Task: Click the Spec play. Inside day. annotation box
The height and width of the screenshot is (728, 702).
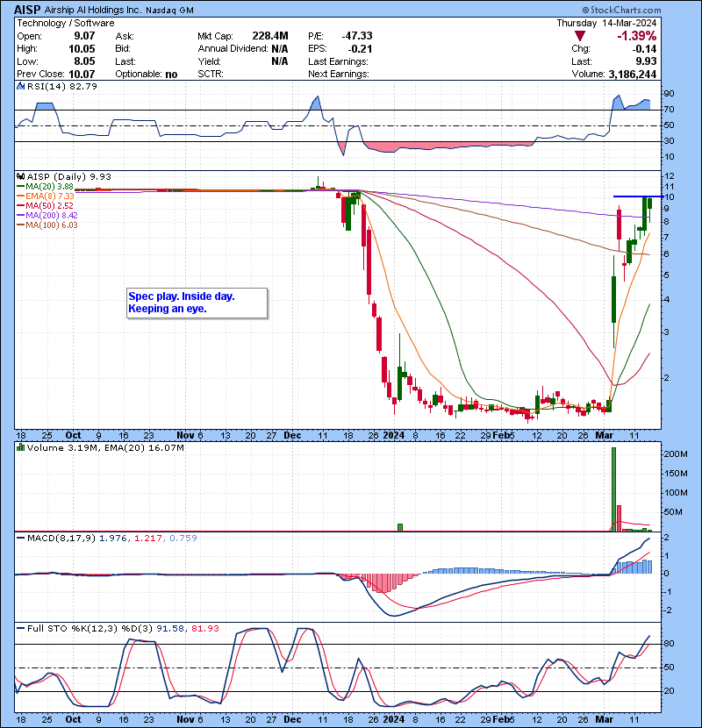Action: (197, 303)
